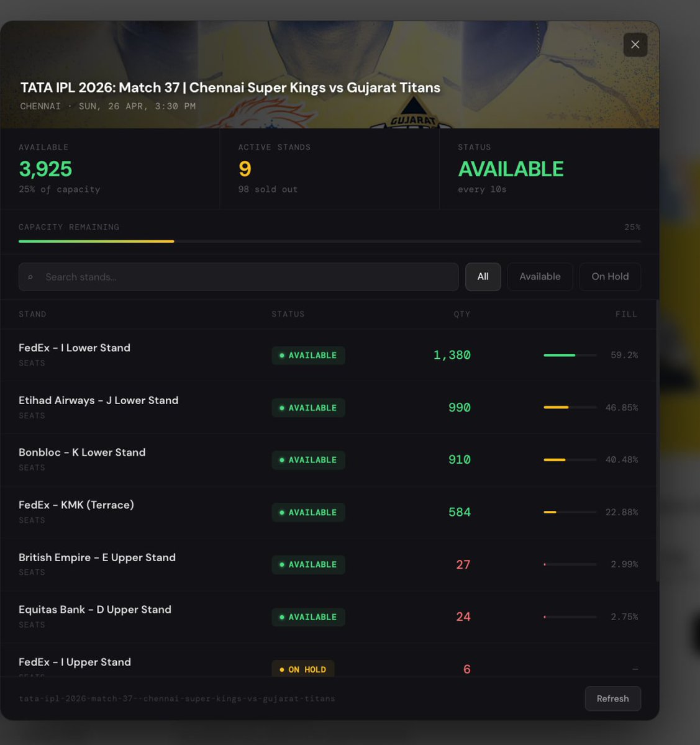Click the 2.99% fill percentage

click(x=624, y=564)
